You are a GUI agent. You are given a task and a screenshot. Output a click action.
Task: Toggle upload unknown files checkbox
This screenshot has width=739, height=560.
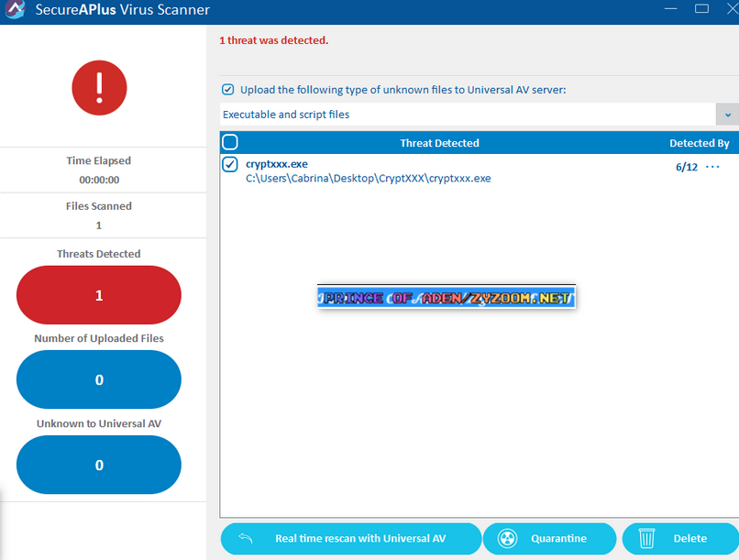click(227, 90)
